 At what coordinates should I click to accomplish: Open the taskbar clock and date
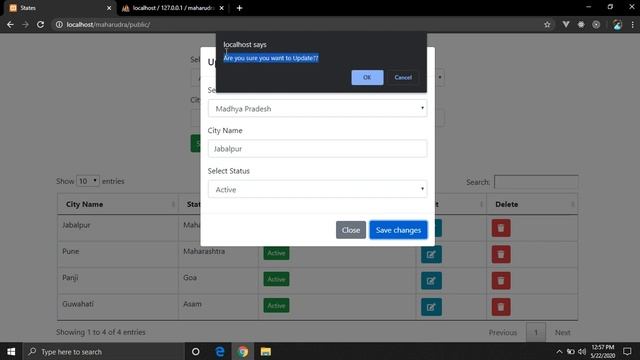(x=602, y=351)
